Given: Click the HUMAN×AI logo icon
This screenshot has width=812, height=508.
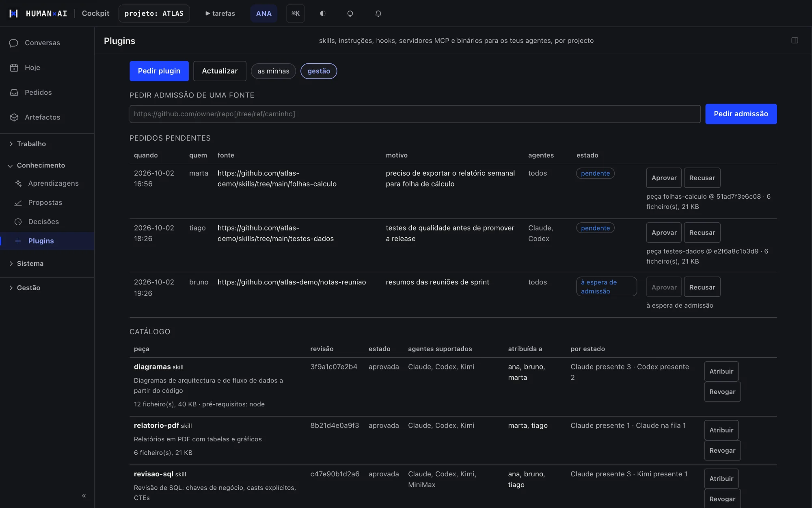Looking at the screenshot, I should click(x=13, y=13).
